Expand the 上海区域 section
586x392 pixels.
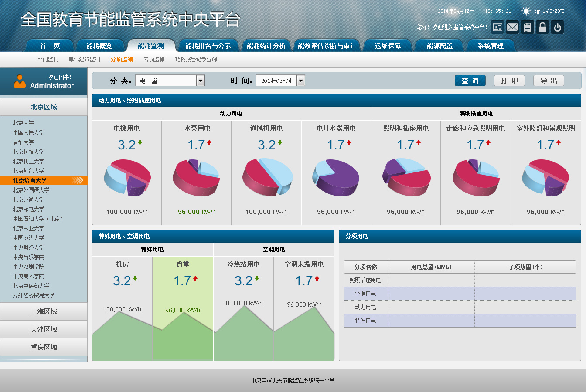pos(44,311)
